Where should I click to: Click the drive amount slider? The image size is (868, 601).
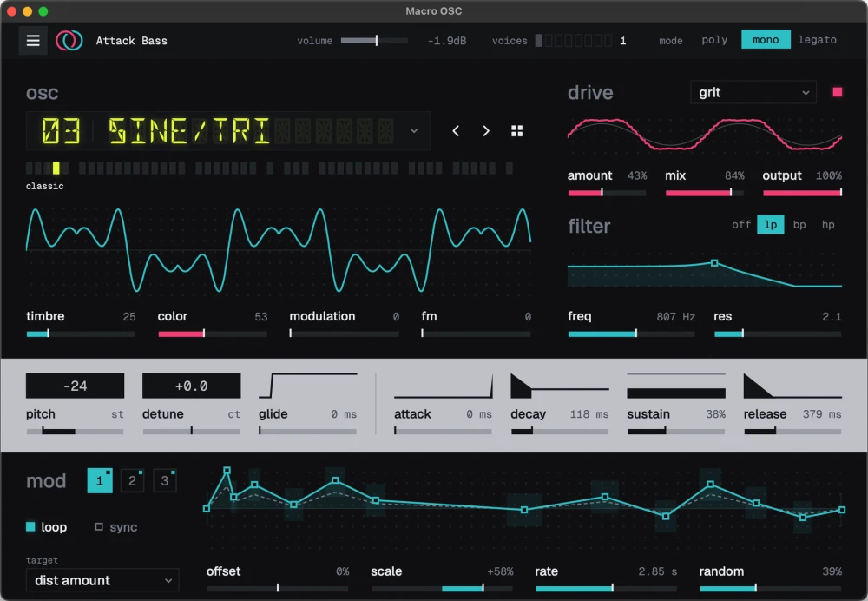coord(607,193)
